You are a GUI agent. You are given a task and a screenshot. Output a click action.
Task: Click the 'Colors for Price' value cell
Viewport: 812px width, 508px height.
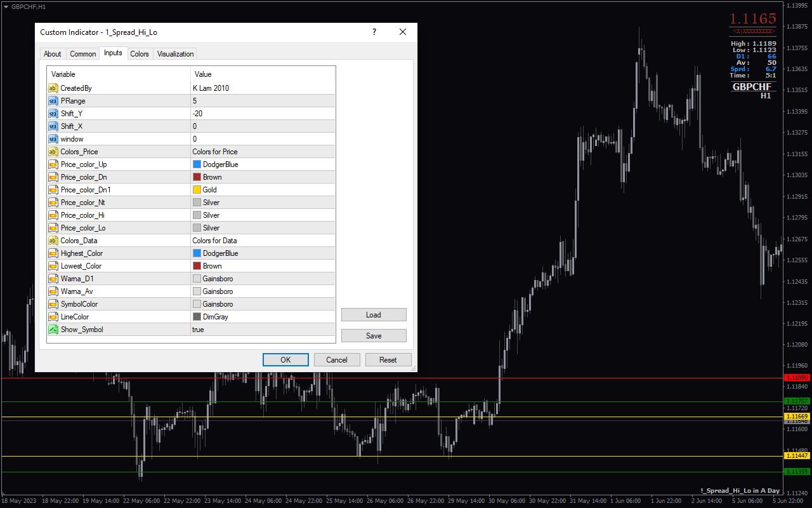point(263,152)
